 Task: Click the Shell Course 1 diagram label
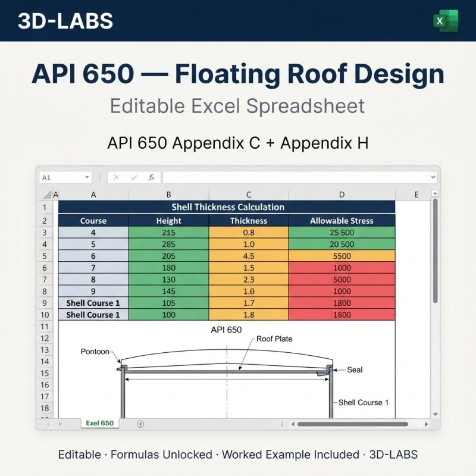(x=364, y=403)
